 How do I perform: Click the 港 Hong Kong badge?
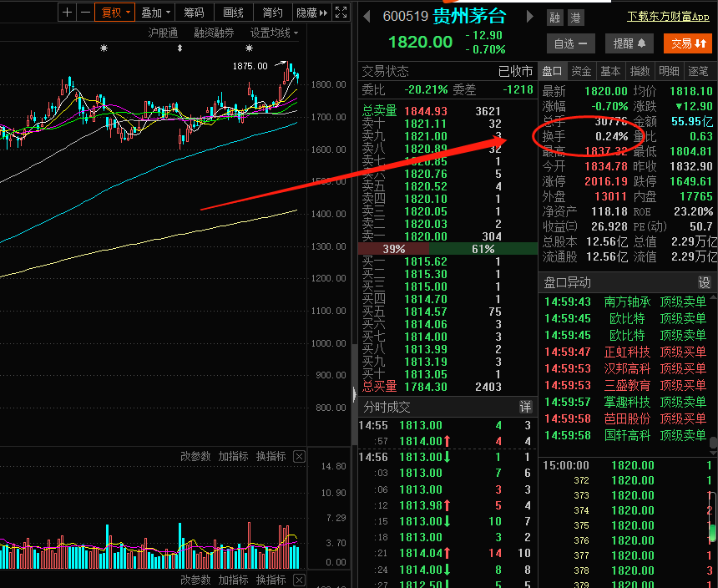click(575, 18)
